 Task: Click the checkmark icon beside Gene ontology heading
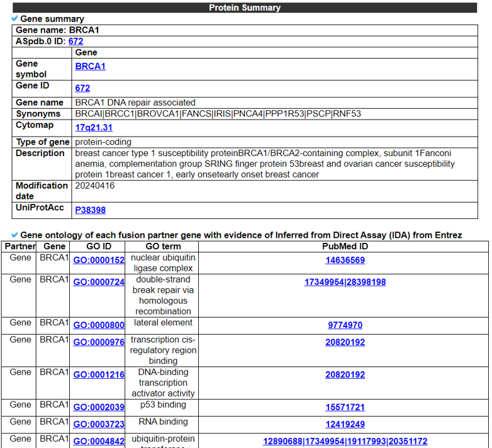(15, 235)
